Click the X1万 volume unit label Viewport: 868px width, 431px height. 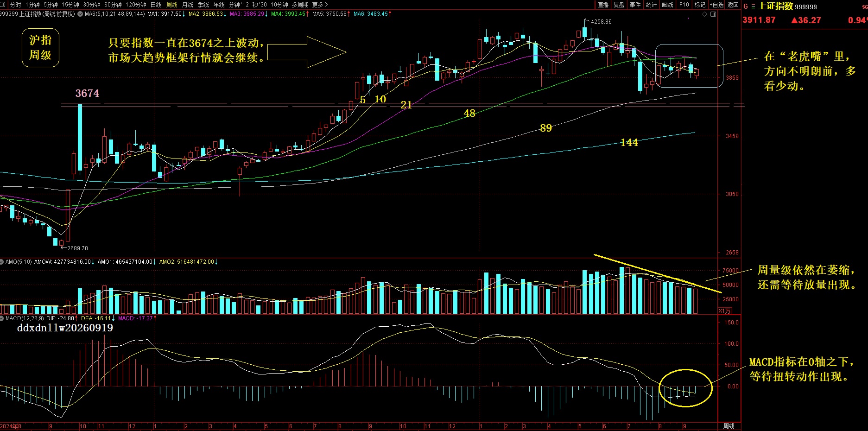point(725,311)
